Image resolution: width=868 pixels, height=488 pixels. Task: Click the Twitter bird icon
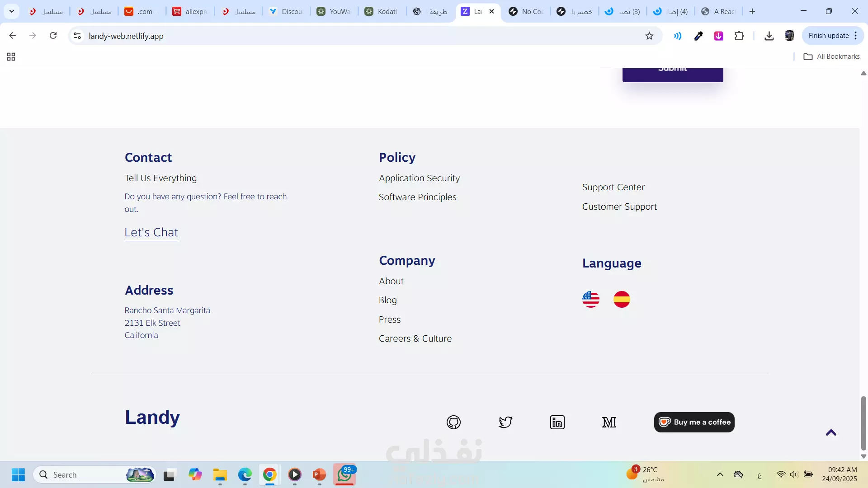click(x=505, y=422)
